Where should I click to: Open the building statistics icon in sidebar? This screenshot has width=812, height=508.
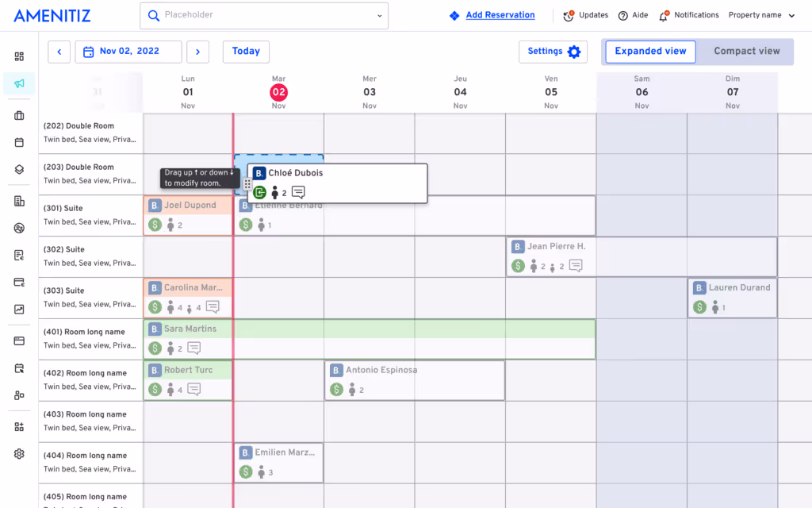17,201
